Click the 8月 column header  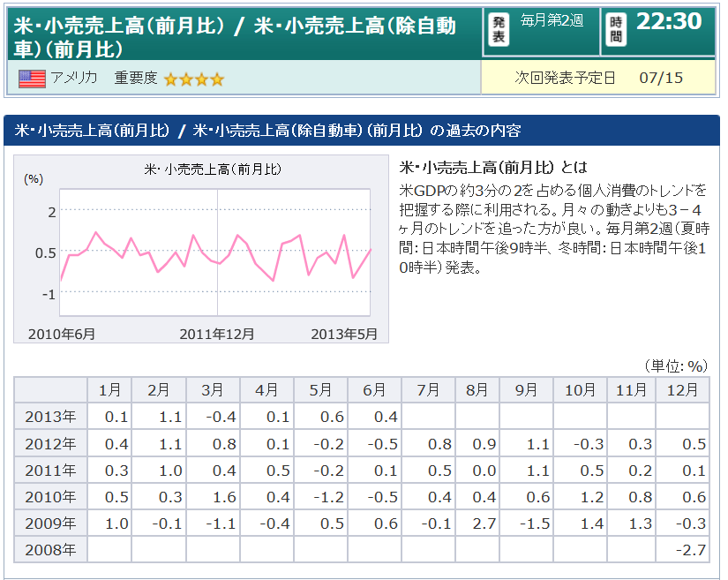pos(477,389)
